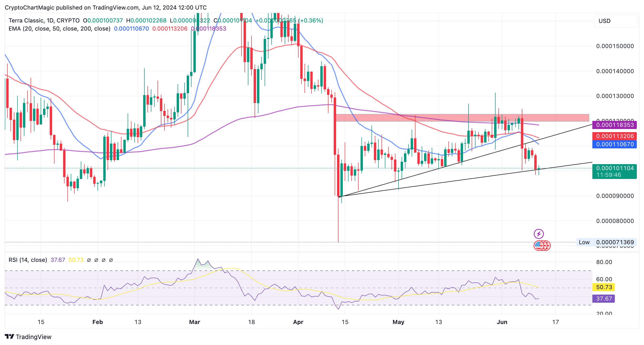Click the RSI (14, close) indicator label
Viewport: 644px width, 345px height.
pyautogui.click(x=28, y=260)
